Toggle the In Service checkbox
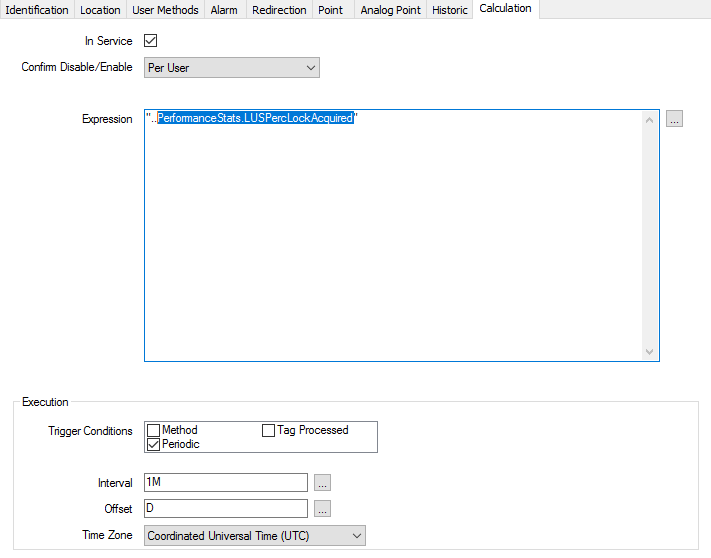Screen dimensions: 711x558 click(x=151, y=41)
